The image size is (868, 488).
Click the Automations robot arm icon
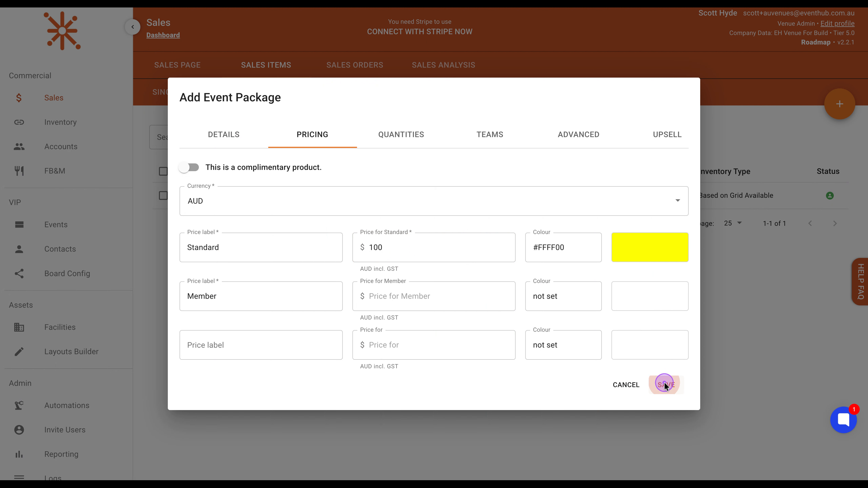click(19, 405)
